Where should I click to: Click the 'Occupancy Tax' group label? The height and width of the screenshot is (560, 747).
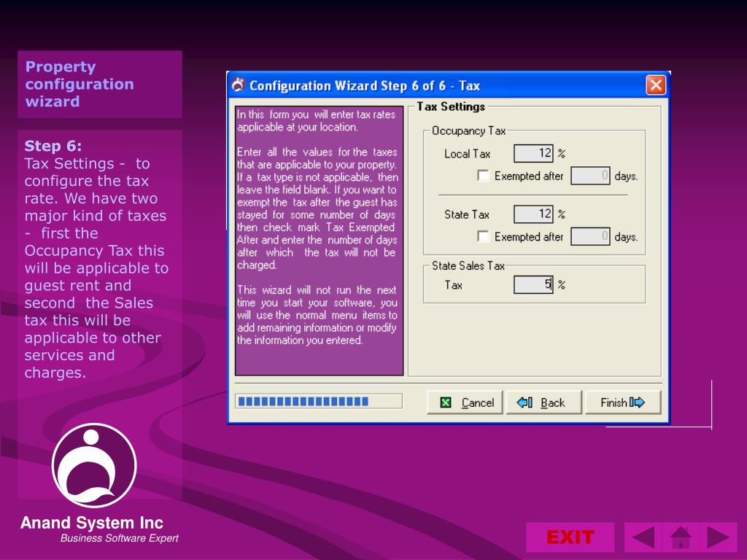coord(468,131)
